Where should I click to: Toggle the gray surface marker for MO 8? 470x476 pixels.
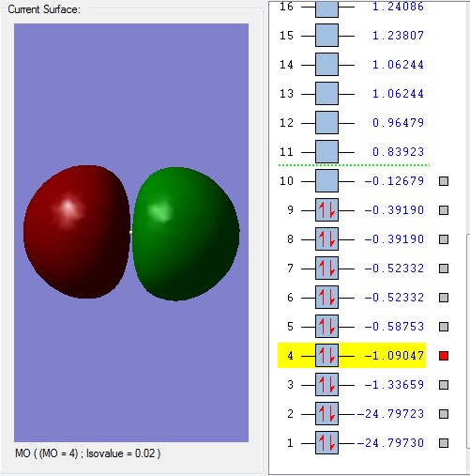pos(444,239)
